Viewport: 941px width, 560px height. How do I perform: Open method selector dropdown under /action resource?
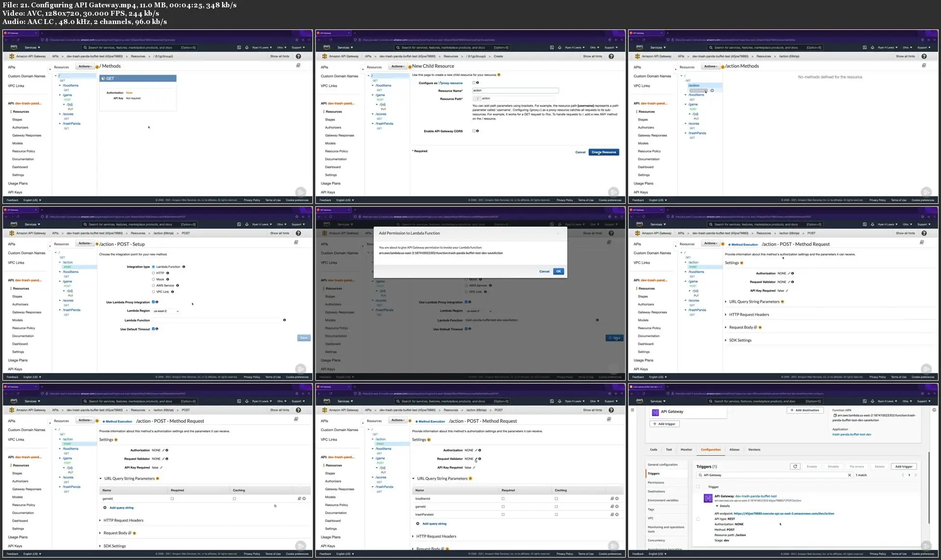(x=698, y=91)
